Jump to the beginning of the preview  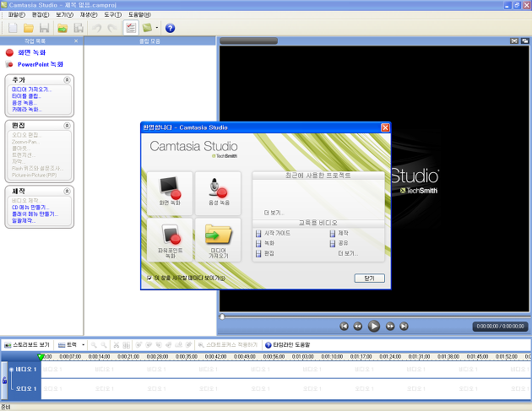coord(344,327)
